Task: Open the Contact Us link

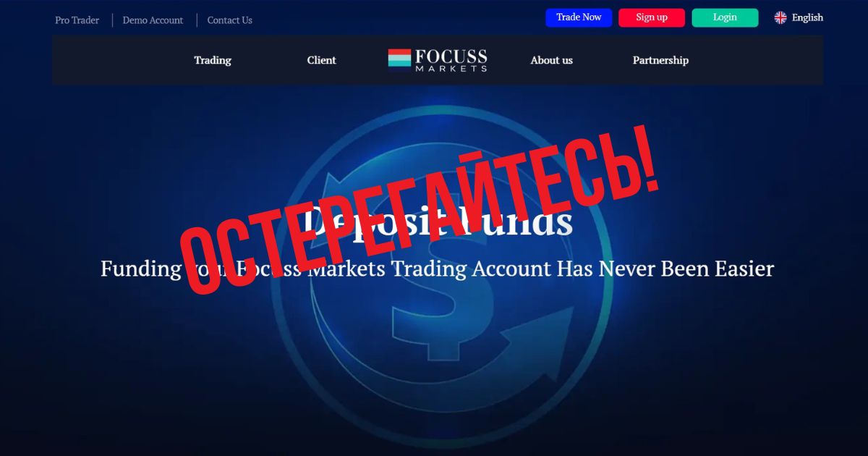Action: click(229, 20)
